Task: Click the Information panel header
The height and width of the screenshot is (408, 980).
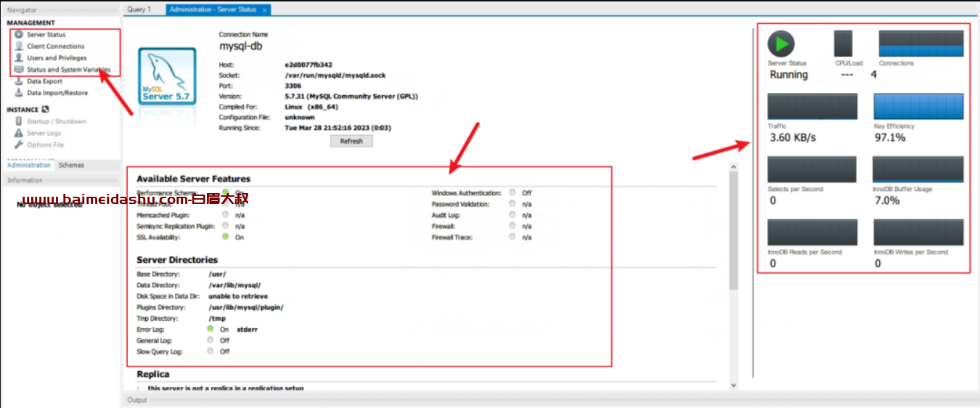Action: point(61,180)
